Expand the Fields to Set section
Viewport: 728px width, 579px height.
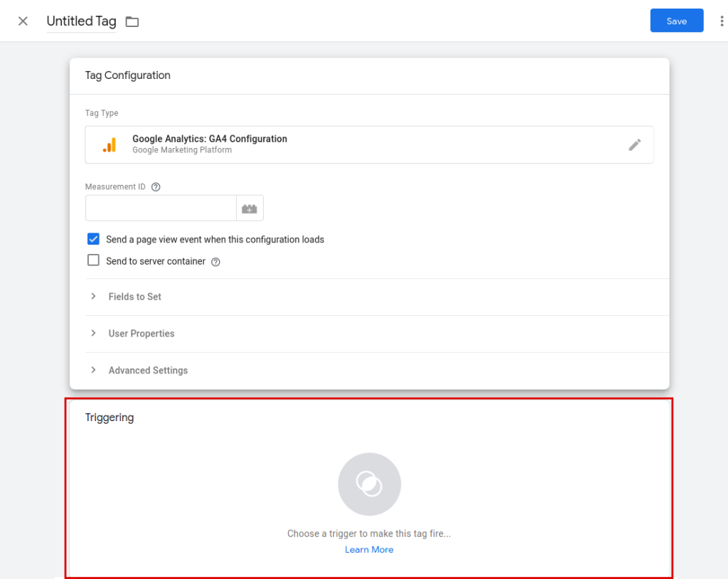tap(134, 297)
